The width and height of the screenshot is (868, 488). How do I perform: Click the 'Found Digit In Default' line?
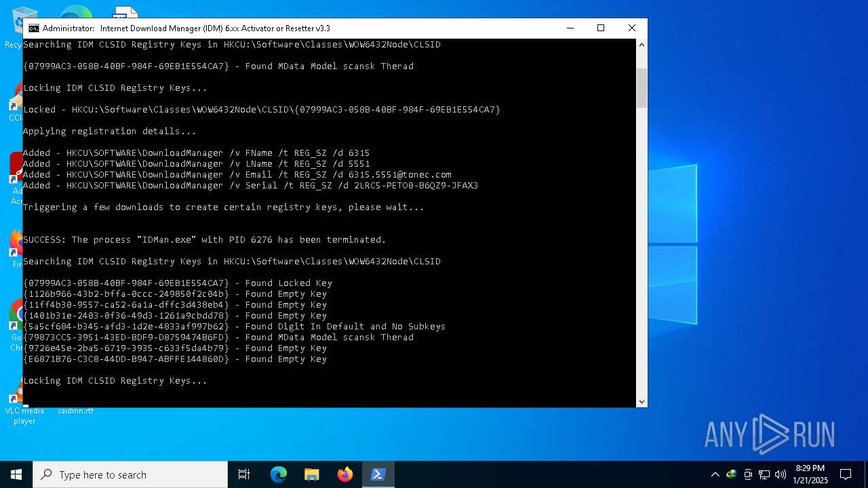pos(234,327)
